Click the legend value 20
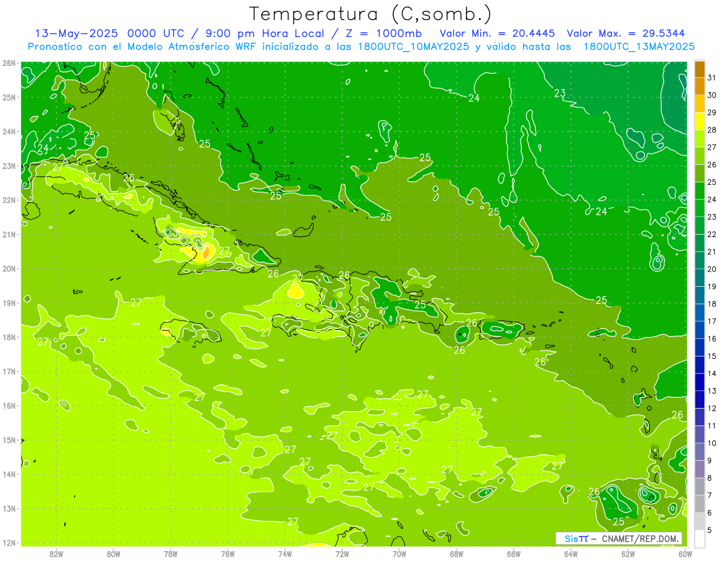 point(712,269)
